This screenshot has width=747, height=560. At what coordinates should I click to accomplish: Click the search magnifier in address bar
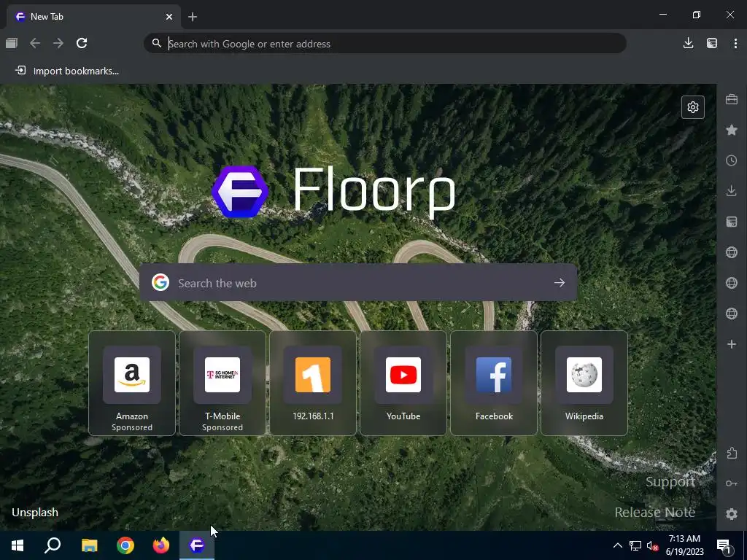[156, 43]
